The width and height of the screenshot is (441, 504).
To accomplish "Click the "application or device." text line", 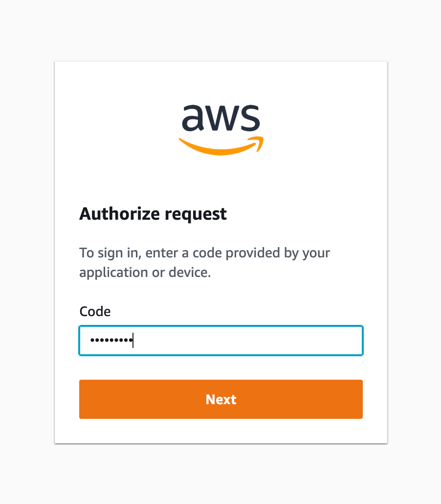I will [145, 273].
